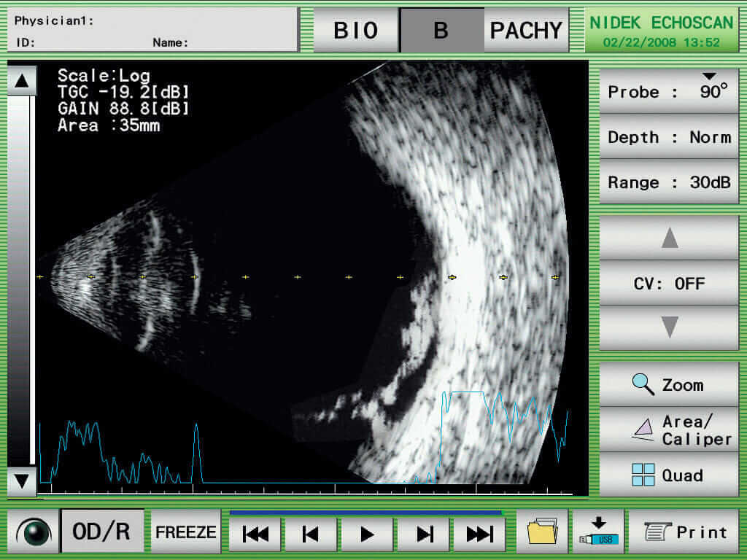The width and height of the screenshot is (747, 560).
Task: Jump to the last frame
Action: tap(479, 534)
